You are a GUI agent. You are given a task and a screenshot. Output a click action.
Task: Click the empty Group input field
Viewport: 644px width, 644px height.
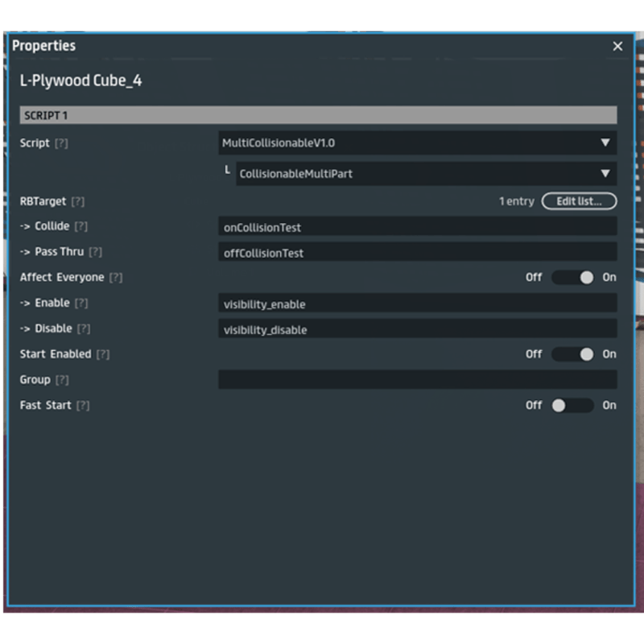417,380
